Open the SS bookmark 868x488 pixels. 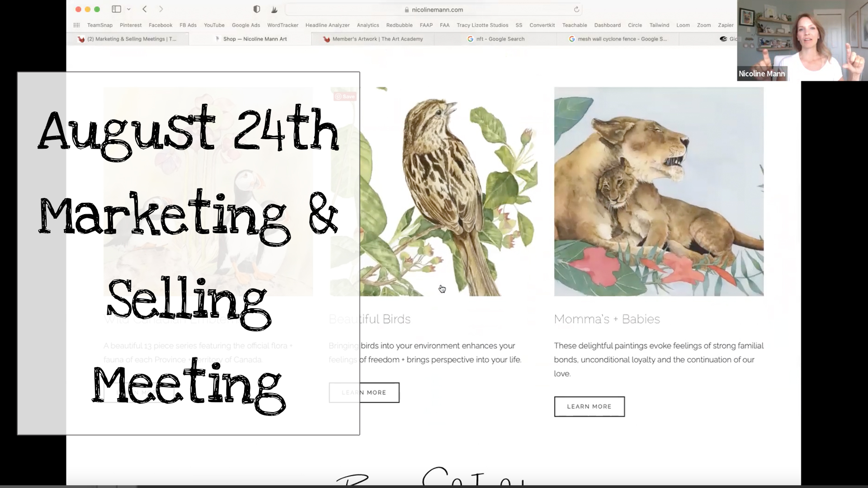(x=519, y=25)
